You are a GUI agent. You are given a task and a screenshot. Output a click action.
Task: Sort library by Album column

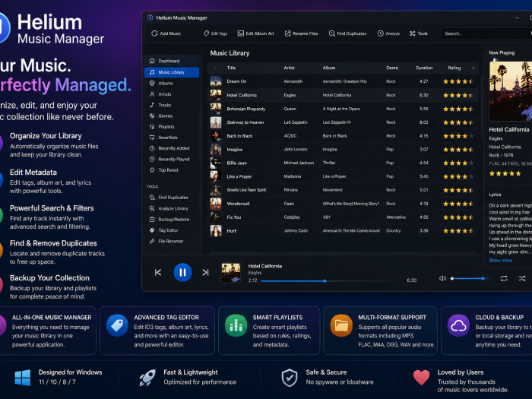(x=329, y=68)
